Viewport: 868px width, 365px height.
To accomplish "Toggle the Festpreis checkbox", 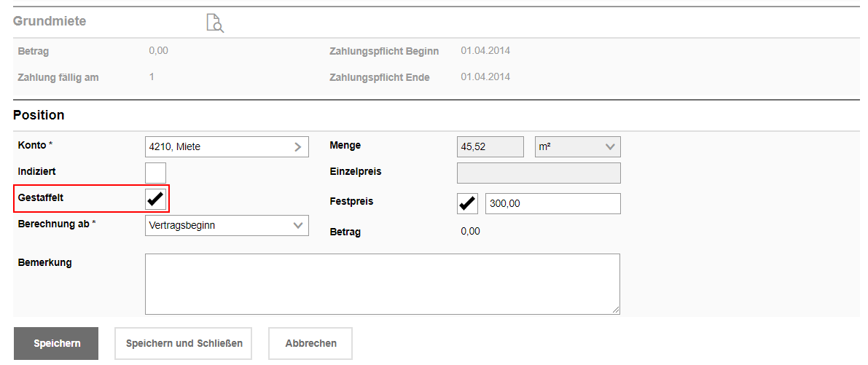I will click(x=467, y=203).
